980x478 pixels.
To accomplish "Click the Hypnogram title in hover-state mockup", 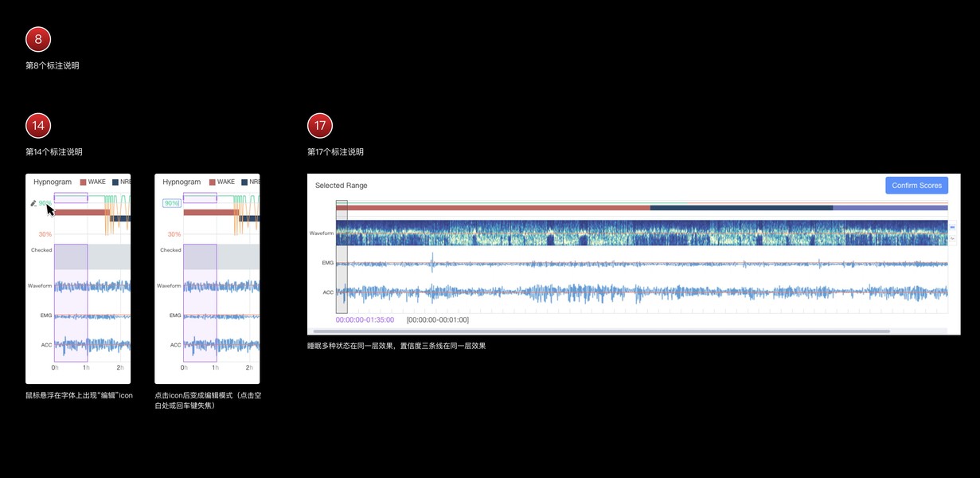I will pos(53,182).
